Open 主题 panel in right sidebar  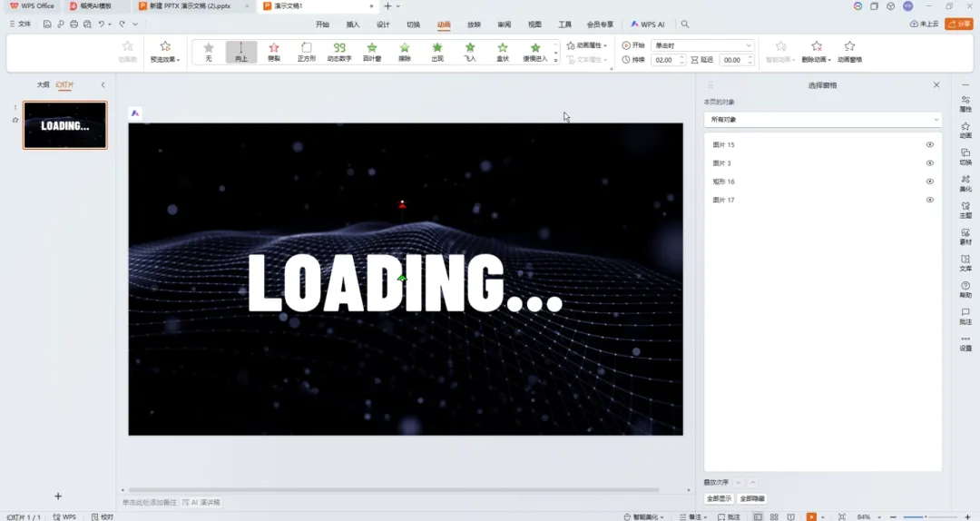pyautogui.click(x=965, y=211)
